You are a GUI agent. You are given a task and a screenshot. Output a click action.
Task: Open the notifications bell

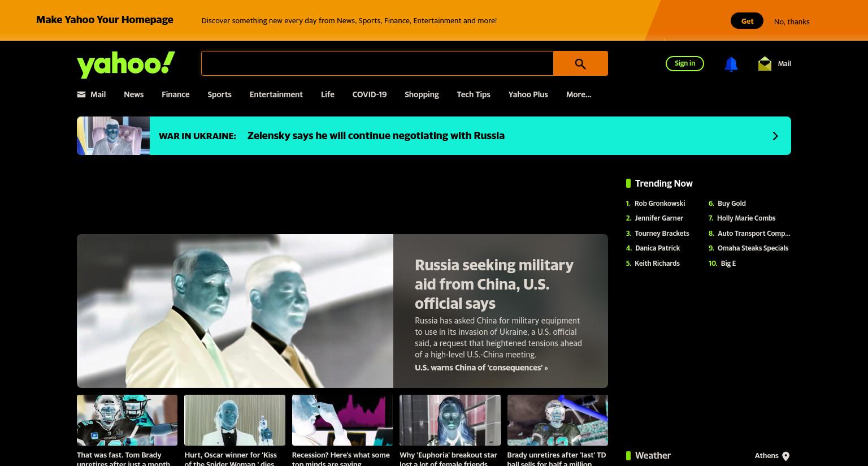[731, 64]
